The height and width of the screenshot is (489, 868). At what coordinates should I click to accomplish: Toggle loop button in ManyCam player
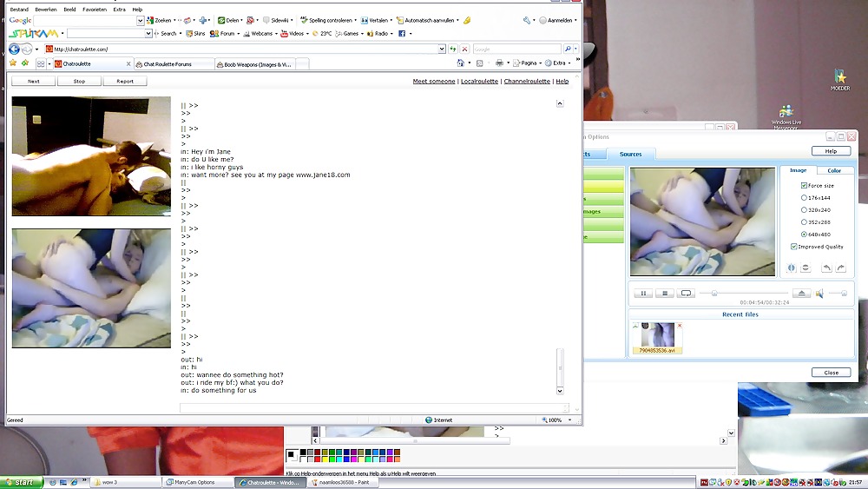pos(686,293)
